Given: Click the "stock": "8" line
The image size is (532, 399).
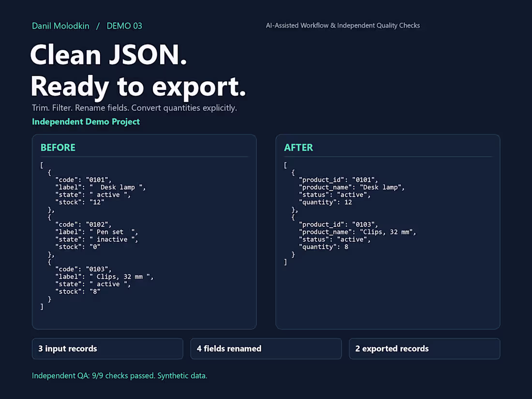Looking at the screenshot, I should click(78, 292).
